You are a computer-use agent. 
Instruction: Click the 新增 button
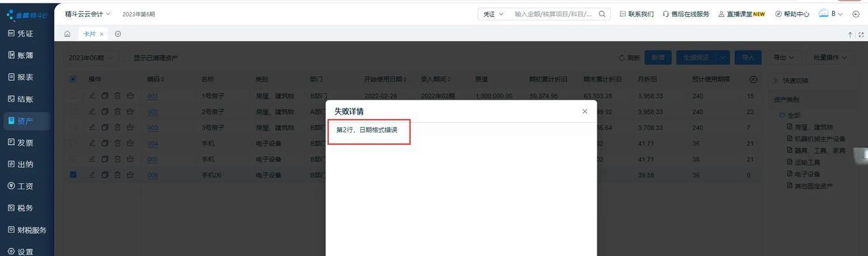658,58
